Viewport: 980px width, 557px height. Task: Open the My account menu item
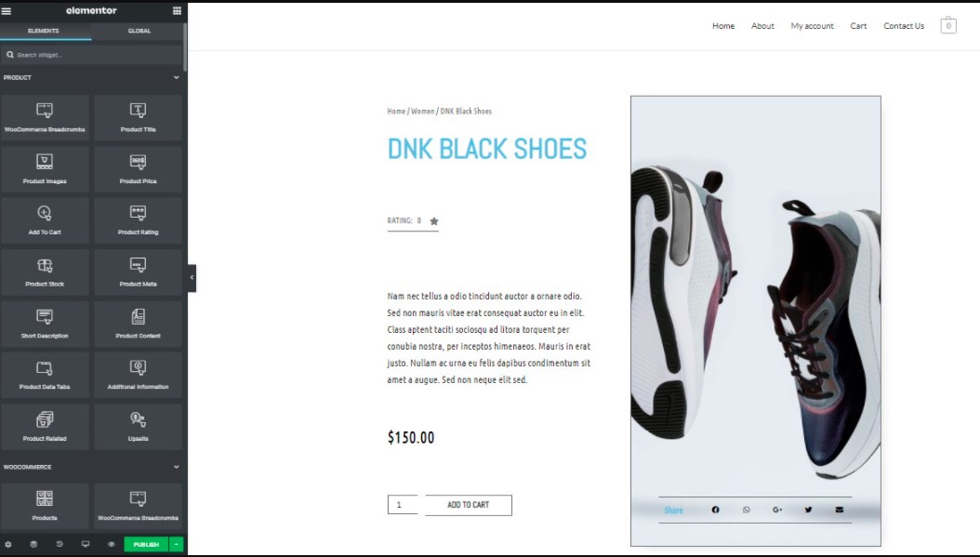coord(812,26)
